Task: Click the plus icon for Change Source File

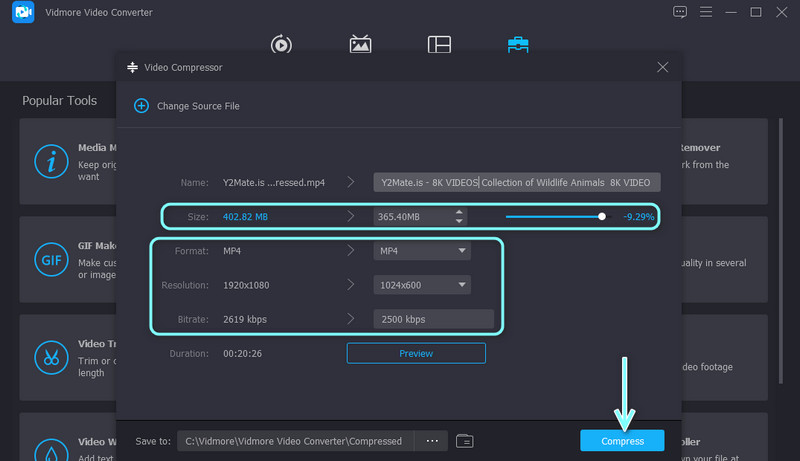Action: (141, 106)
